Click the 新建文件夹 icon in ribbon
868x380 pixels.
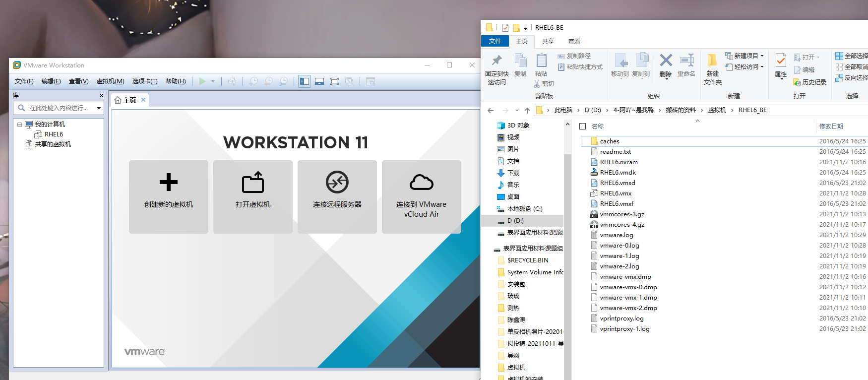(713, 60)
